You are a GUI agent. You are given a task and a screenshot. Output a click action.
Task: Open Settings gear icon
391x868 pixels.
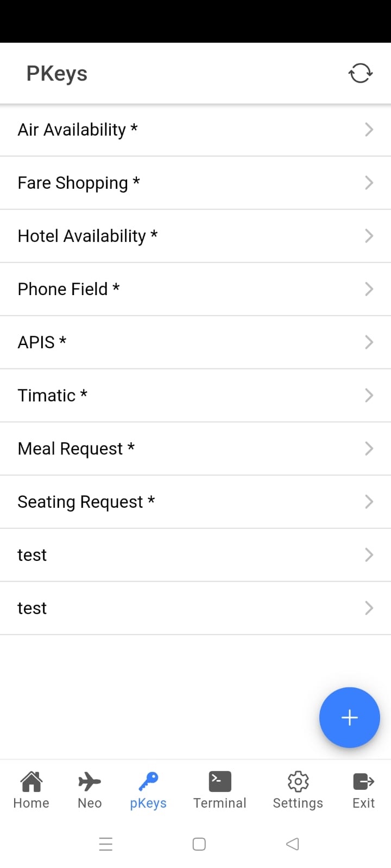click(x=298, y=782)
